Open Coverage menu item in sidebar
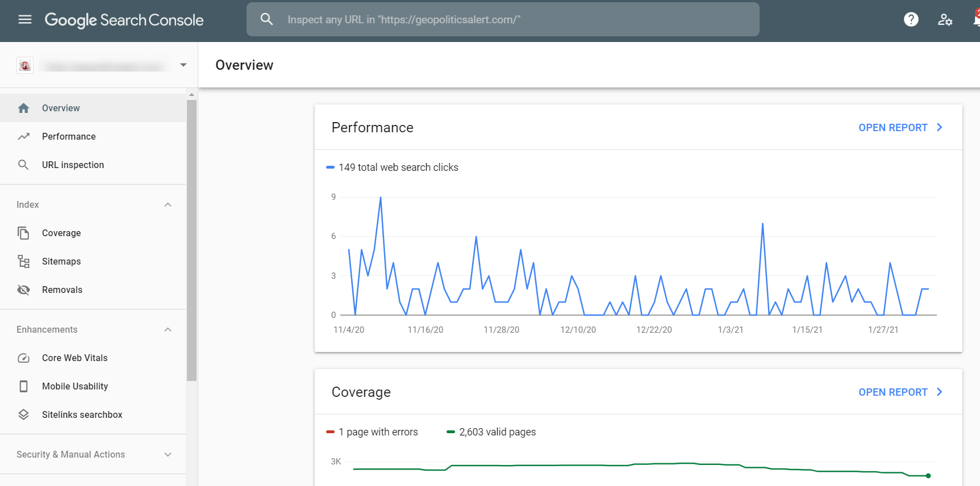Image resolution: width=980 pixels, height=486 pixels. (93, 233)
